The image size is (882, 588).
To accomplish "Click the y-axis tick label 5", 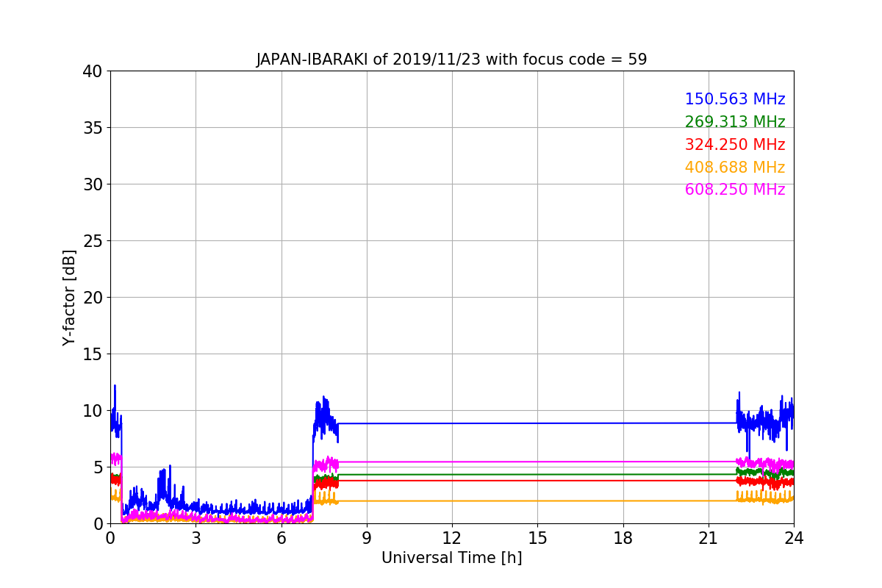I will (x=98, y=467).
